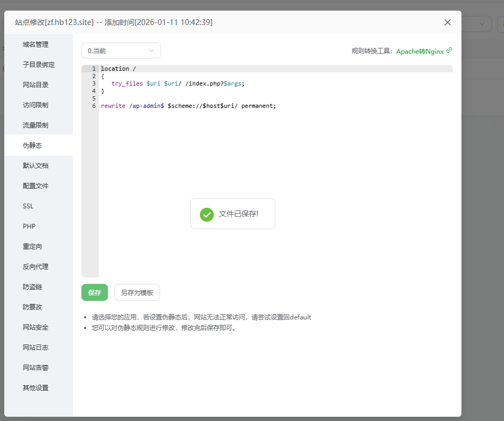Switch to the SSL tab
Screen dimensions: 504x421
coord(28,206)
